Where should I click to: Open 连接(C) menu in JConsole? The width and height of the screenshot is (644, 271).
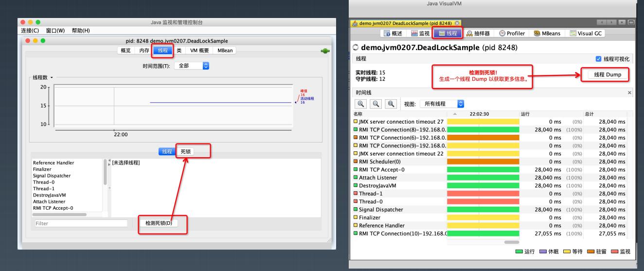point(30,30)
